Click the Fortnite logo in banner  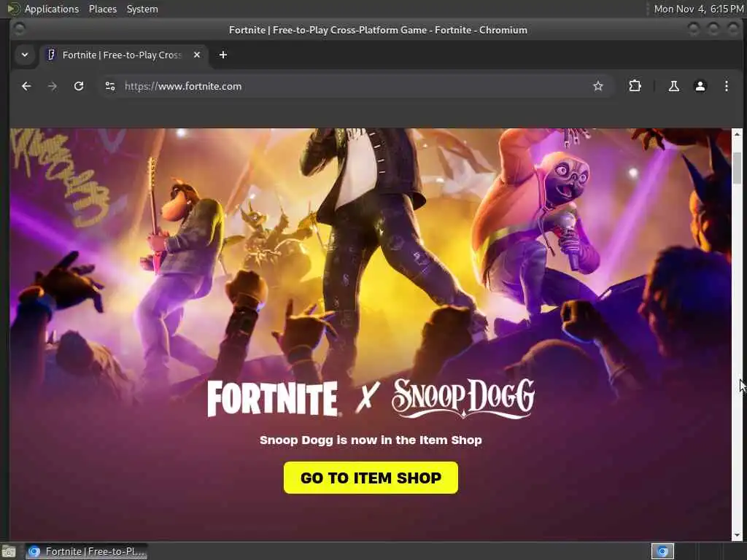pos(273,399)
